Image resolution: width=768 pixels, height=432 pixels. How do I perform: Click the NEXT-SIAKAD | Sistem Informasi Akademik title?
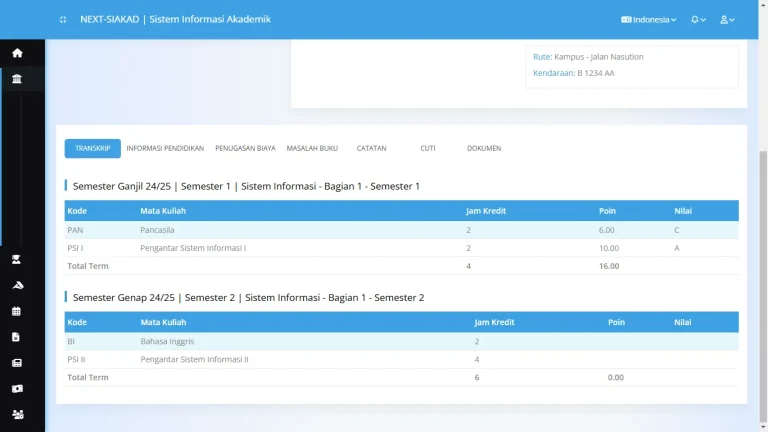click(x=175, y=19)
